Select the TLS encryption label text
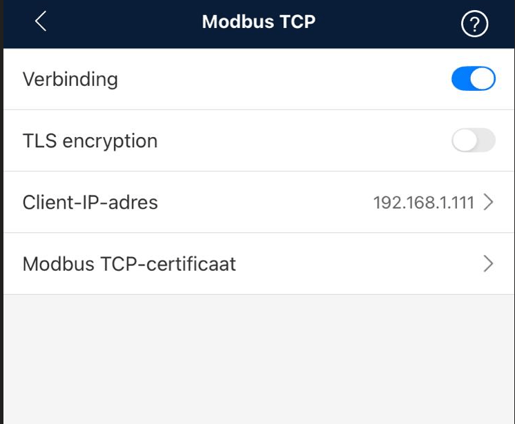Viewport: 515px width, 424px height. (x=90, y=141)
